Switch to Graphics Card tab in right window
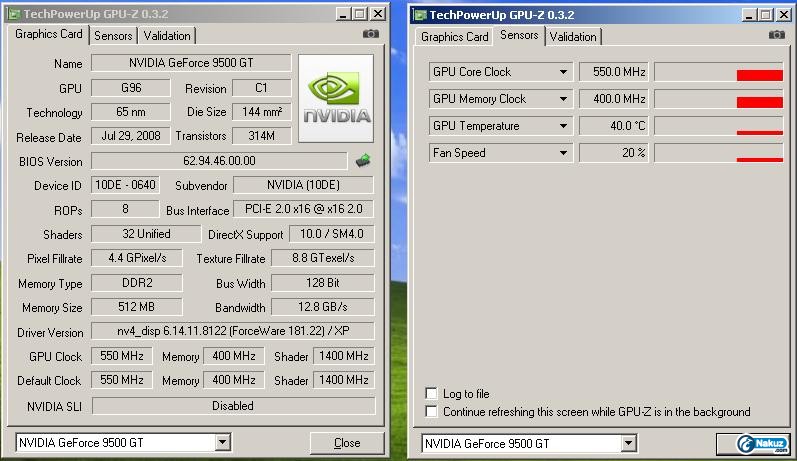The width and height of the screenshot is (797, 461). pyautogui.click(x=454, y=37)
